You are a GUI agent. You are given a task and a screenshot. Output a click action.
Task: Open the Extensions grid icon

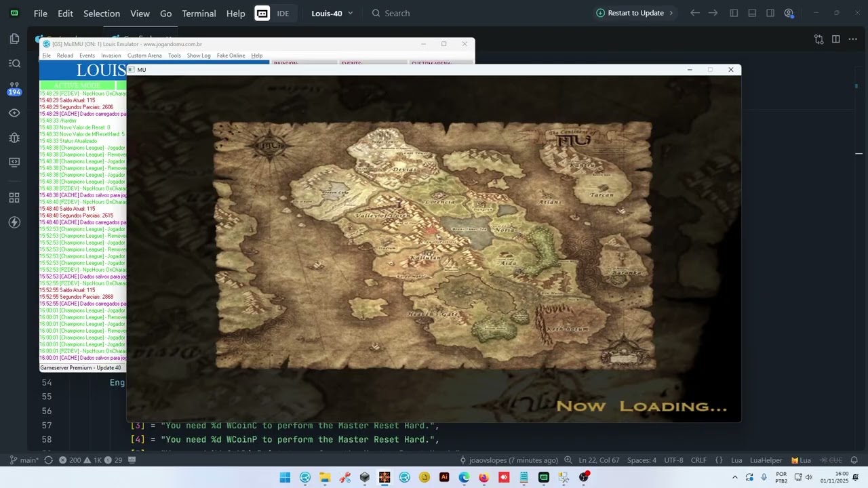[x=14, y=198]
